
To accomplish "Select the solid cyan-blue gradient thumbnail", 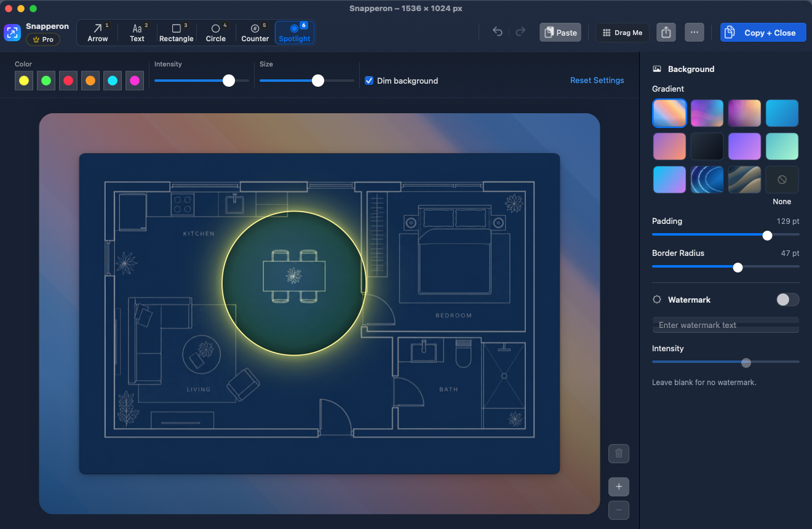I will pos(782,113).
